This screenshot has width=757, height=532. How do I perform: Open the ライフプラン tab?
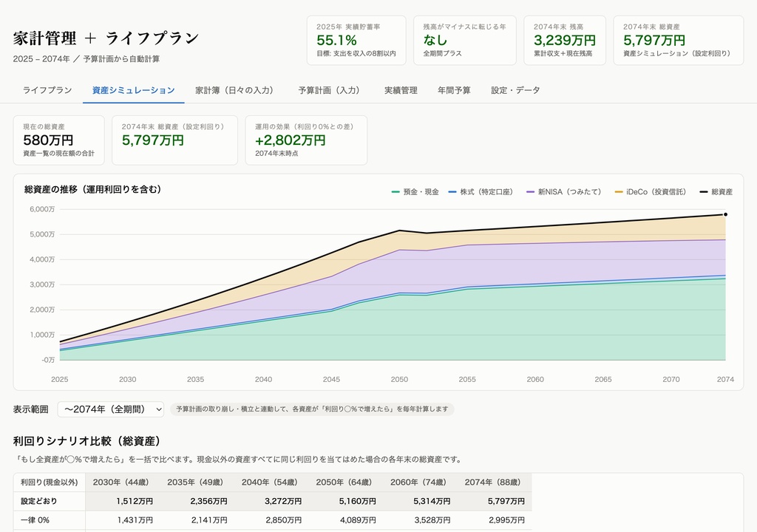(47, 90)
